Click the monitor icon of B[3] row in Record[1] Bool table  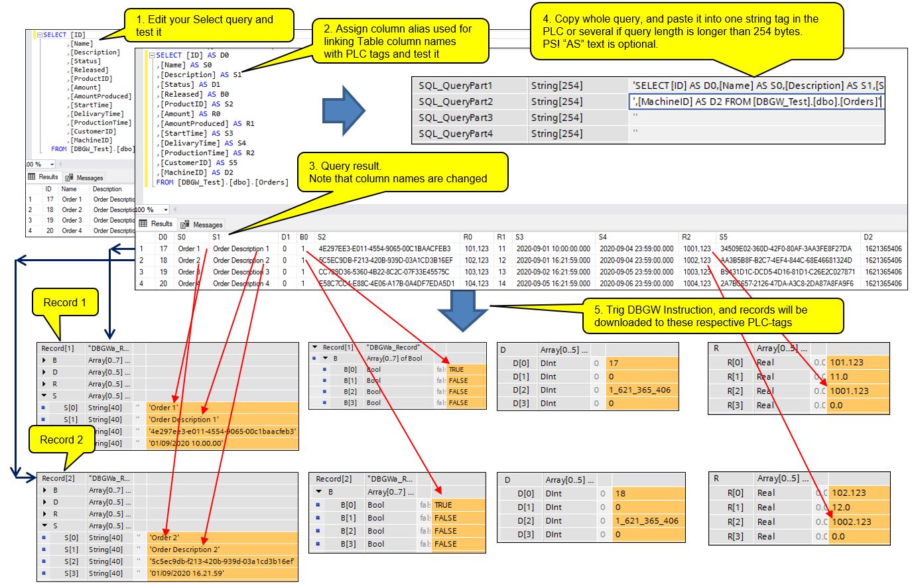[324, 402]
